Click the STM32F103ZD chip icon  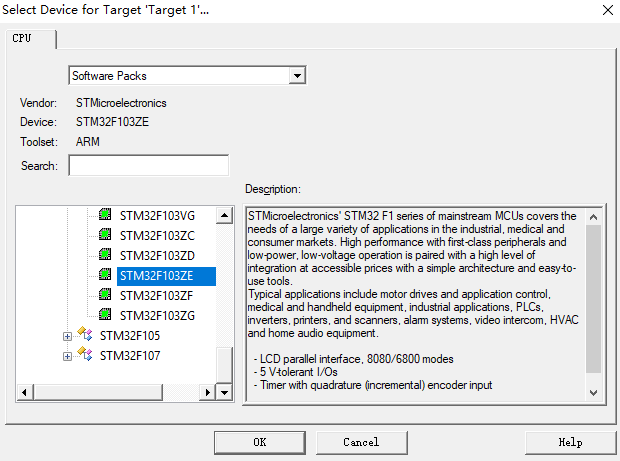[x=105, y=254]
